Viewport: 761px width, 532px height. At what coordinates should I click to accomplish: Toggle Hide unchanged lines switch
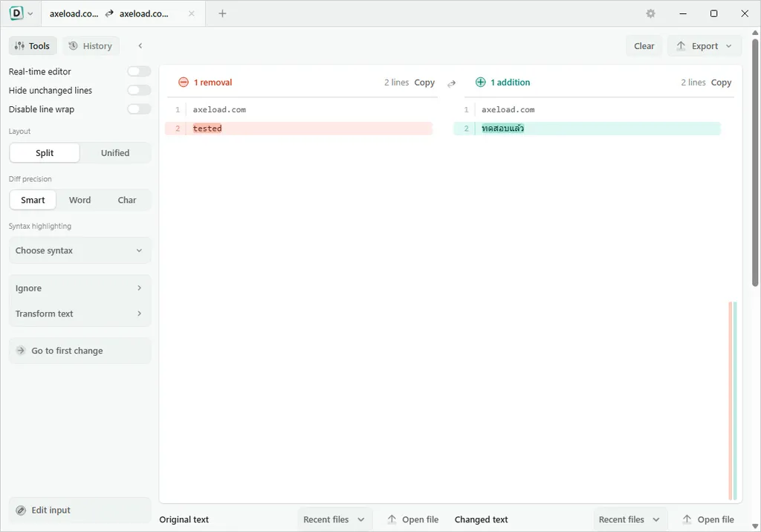coord(139,91)
